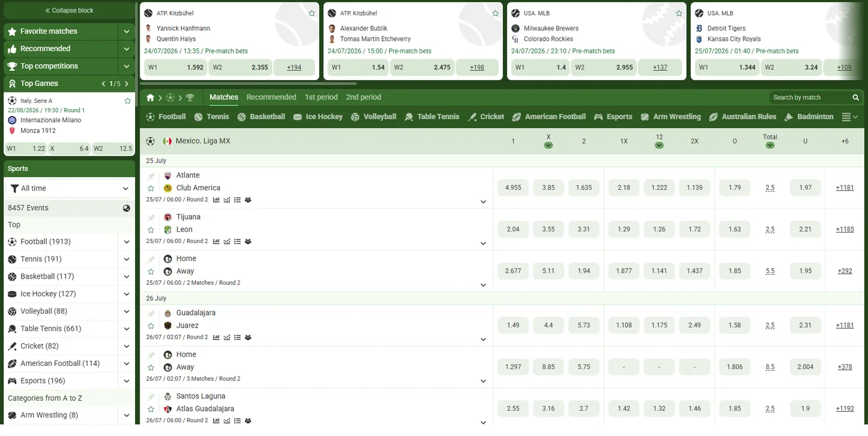Screen dimensions: 868x436
Task: Click the home icon in breadcrumb bar
Action: pyautogui.click(x=150, y=97)
